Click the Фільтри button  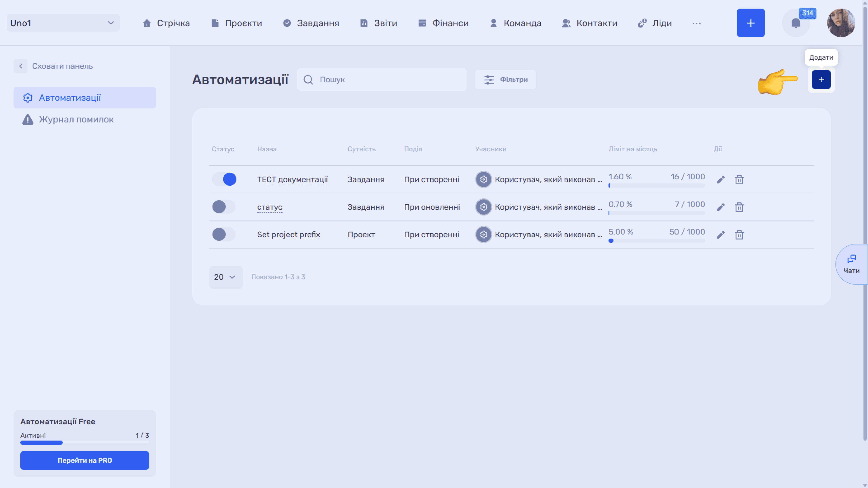[x=505, y=80]
